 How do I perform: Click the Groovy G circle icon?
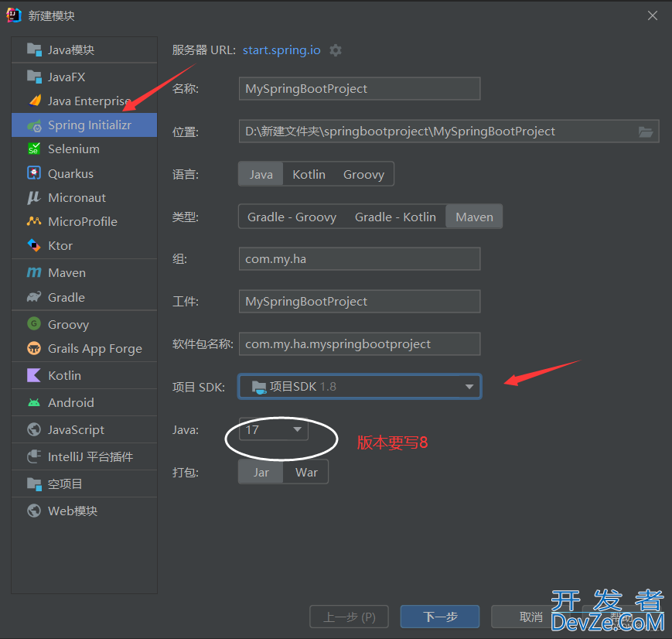(34, 324)
